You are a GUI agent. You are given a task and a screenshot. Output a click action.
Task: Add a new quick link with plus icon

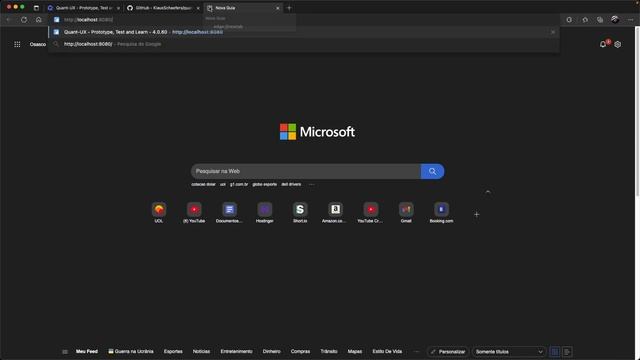click(476, 214)
